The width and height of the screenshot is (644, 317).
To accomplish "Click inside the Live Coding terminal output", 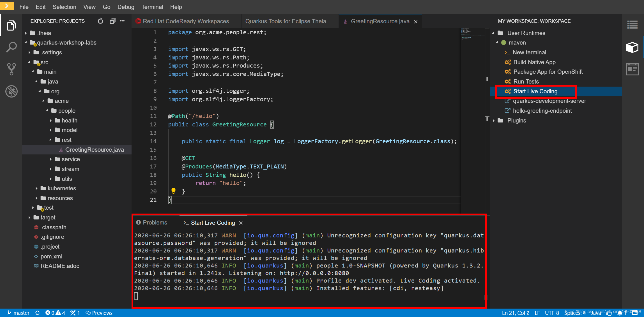I will [309, 265].
